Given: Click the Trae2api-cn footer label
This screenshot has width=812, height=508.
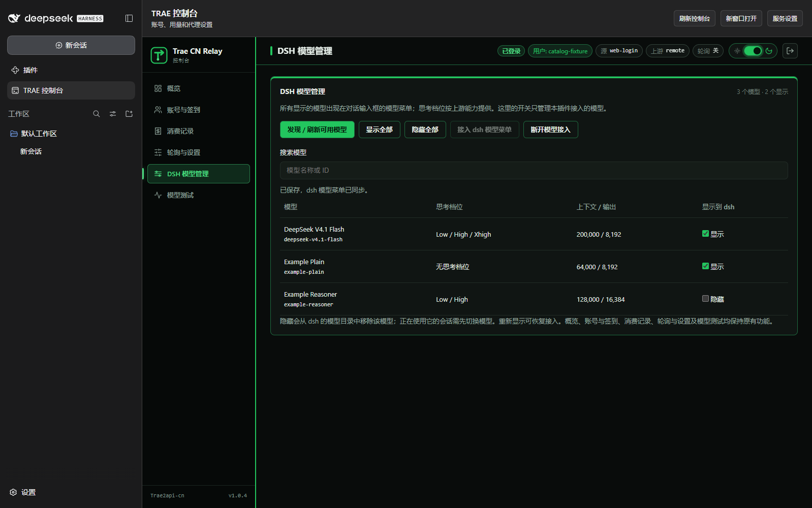Looking at the screenshot, I should [167, 496].
